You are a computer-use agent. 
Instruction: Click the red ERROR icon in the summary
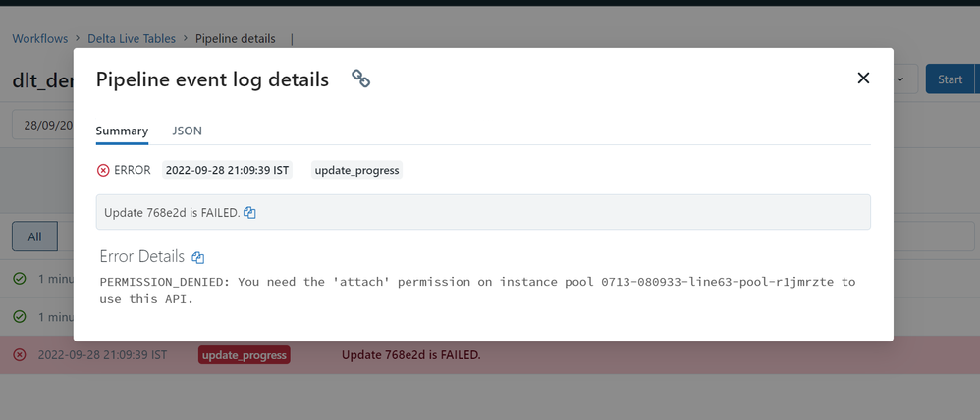point(103,171)
